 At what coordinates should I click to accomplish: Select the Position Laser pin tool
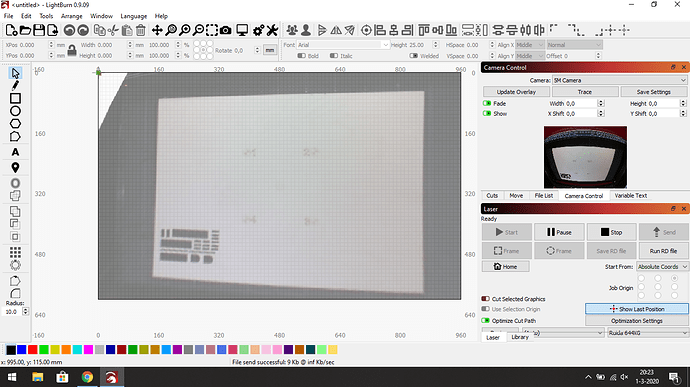pos(15,167)
